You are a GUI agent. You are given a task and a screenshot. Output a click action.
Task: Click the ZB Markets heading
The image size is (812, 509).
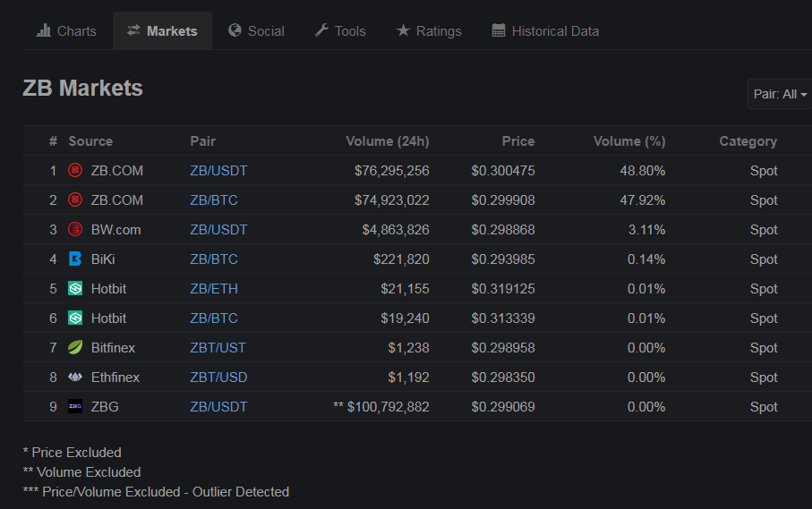pos(83,88)
